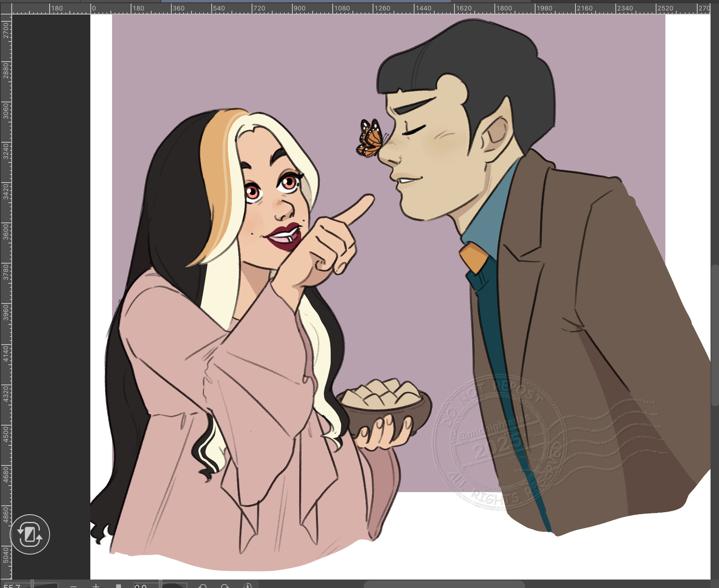Click the ruler origin corner box

coord(6,7)
